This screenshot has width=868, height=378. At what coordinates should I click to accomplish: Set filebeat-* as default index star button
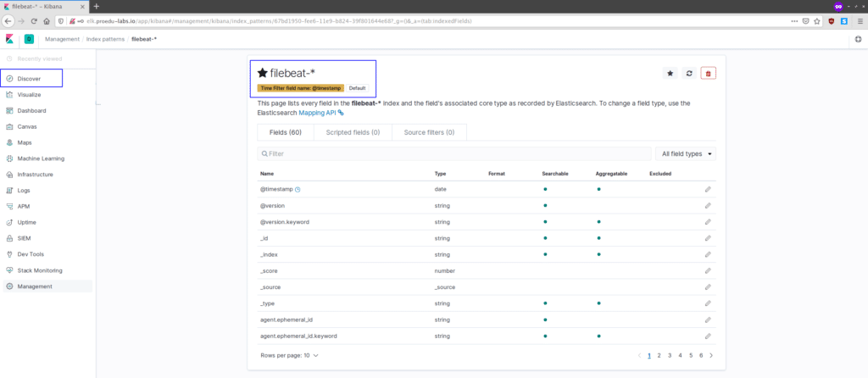coord(670,74)
